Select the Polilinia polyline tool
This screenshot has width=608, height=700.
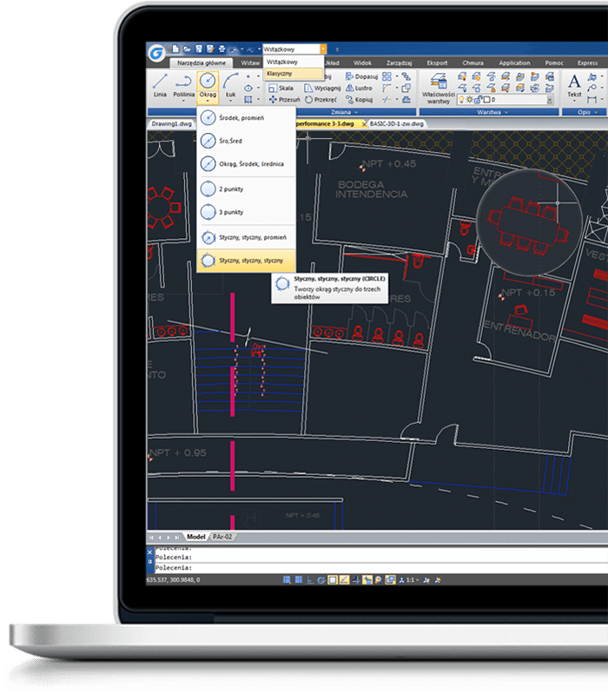[x=183, y=86]
